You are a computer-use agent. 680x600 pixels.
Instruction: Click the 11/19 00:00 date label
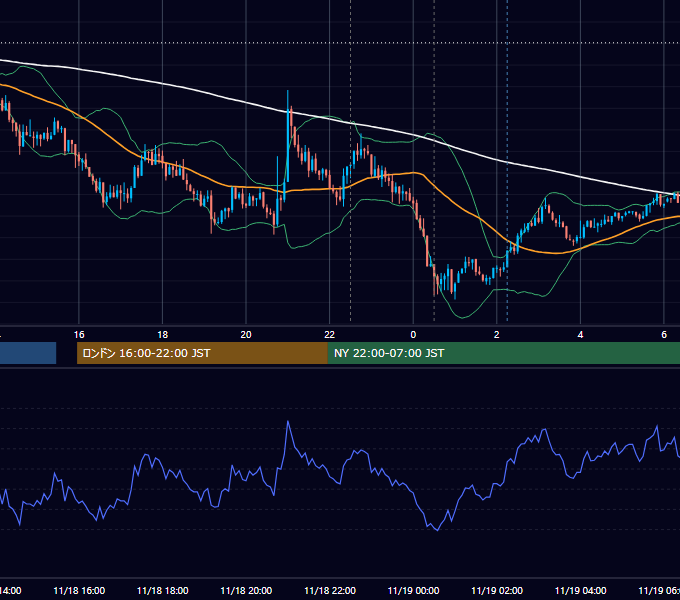coord(413,591)
